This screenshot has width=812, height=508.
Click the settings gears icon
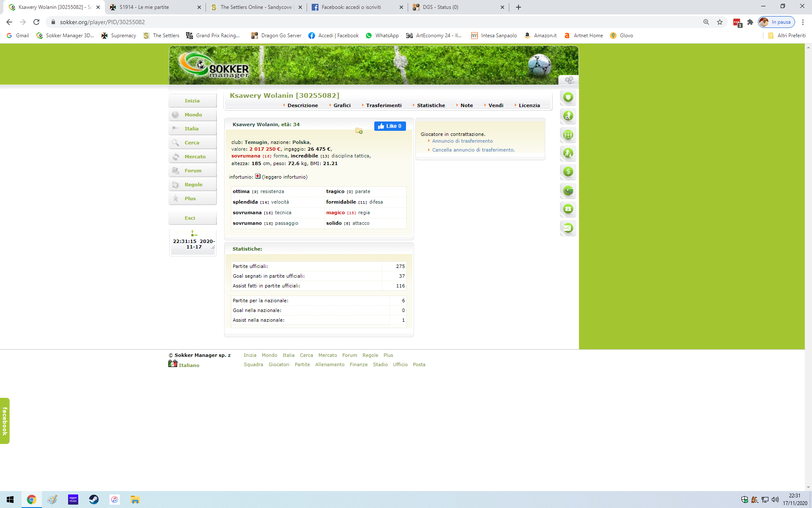(569, 80)
